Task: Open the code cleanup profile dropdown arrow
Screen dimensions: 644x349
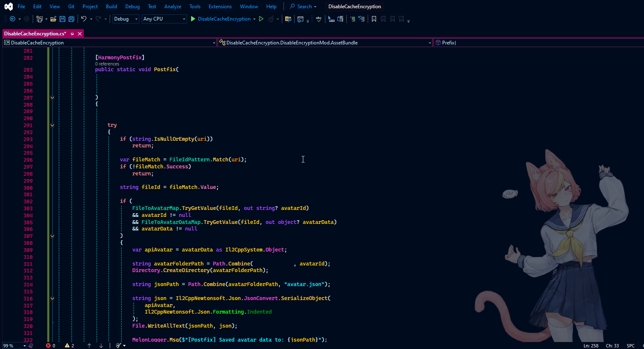Action: point(124,346)
